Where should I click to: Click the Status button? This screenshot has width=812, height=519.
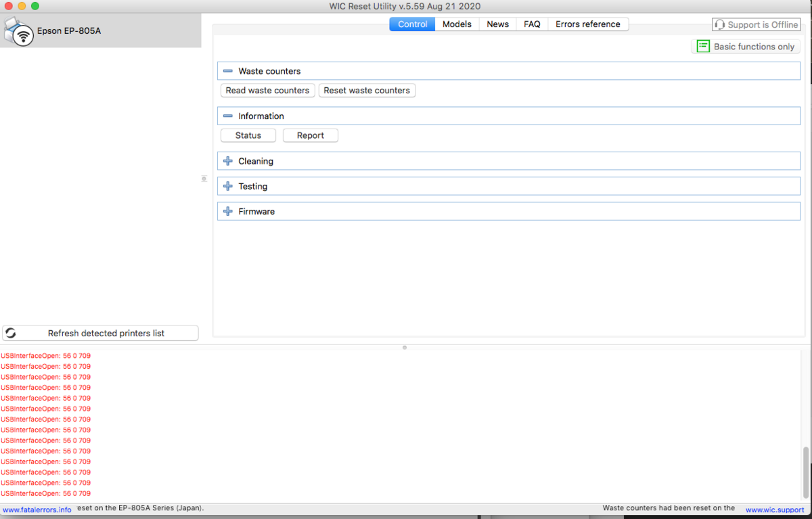click(x=248, y=136)
